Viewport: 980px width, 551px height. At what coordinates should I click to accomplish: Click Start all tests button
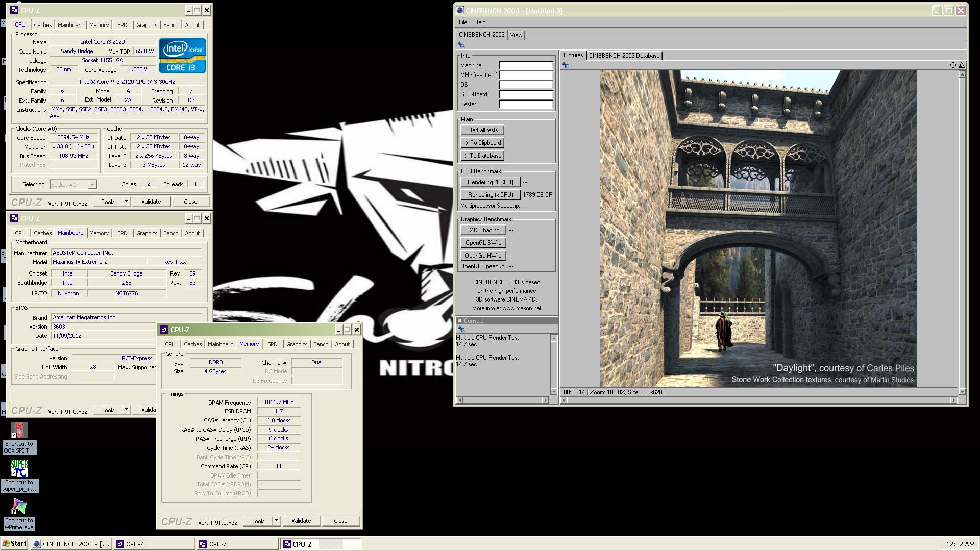[482, 130]
